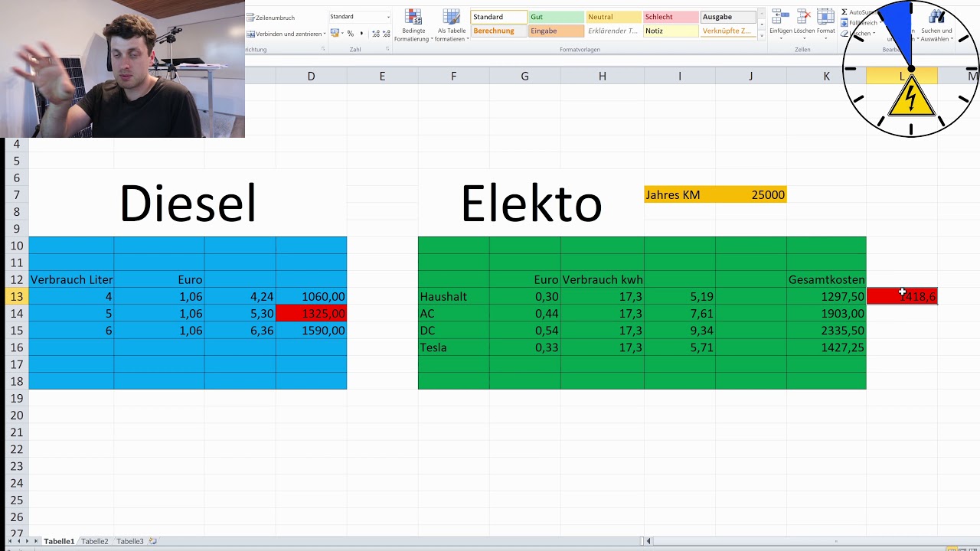980x551 pixels.
Task: Apply the Verknüpfte Z... cell style
Action: 727,31
